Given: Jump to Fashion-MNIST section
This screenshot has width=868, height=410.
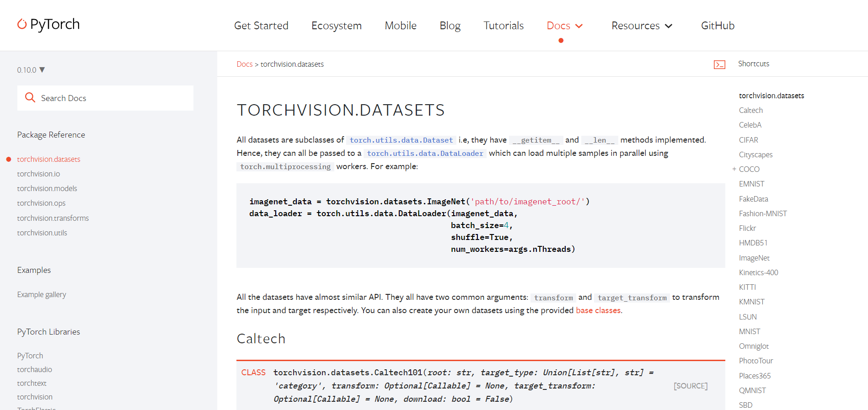Looking at the screenshot, I should coord(763,213).
